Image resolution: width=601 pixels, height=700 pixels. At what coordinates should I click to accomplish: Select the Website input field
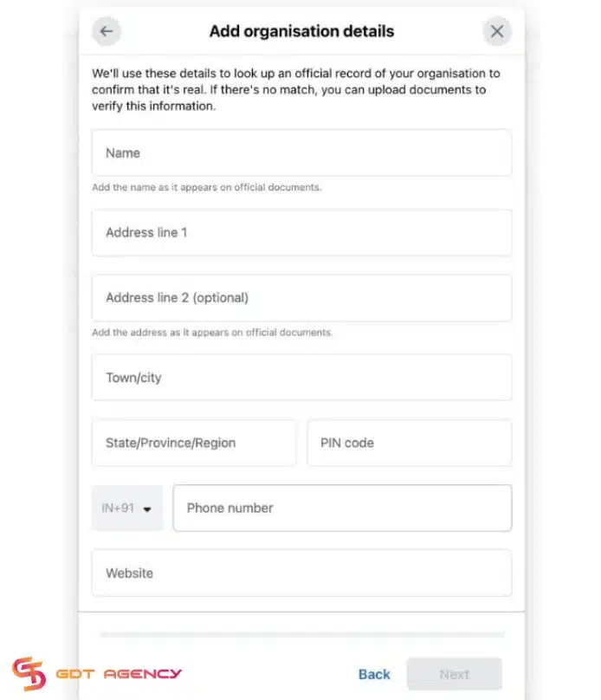(x=301, y=573)
